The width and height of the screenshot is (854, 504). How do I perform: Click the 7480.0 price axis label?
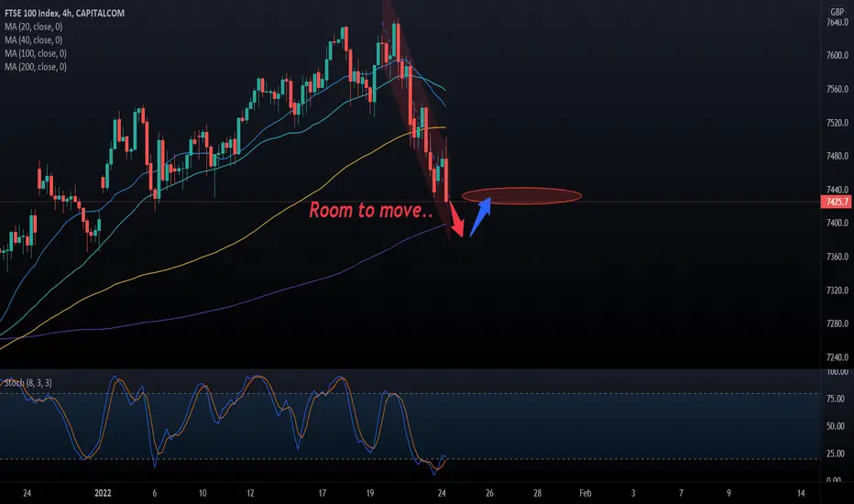click(x=838, y=157)
